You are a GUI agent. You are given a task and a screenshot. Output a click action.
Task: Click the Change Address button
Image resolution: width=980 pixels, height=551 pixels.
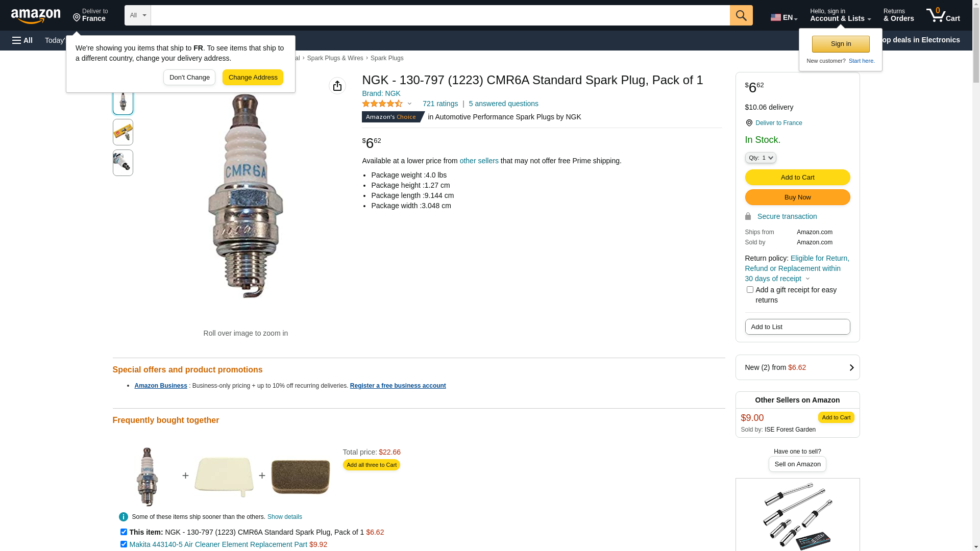[x=253, y=78]
